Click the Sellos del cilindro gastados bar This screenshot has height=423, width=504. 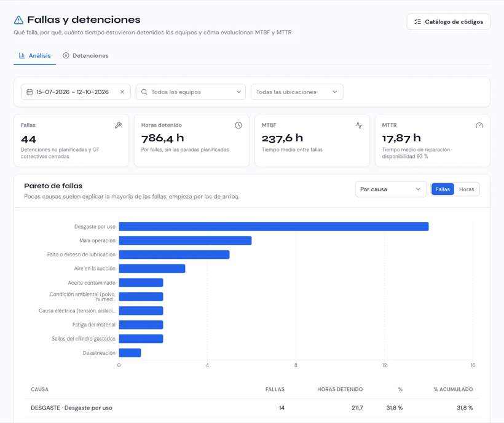point(141,339)
